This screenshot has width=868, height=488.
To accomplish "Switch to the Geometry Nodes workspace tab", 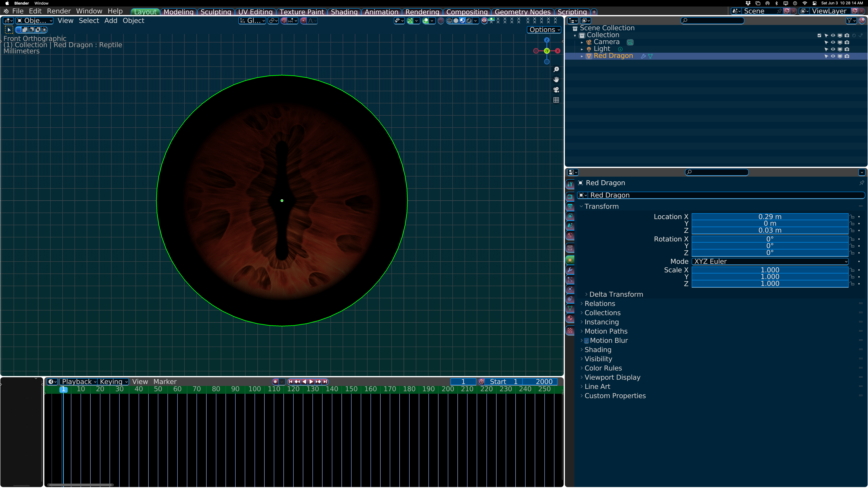I will (523, 12).
